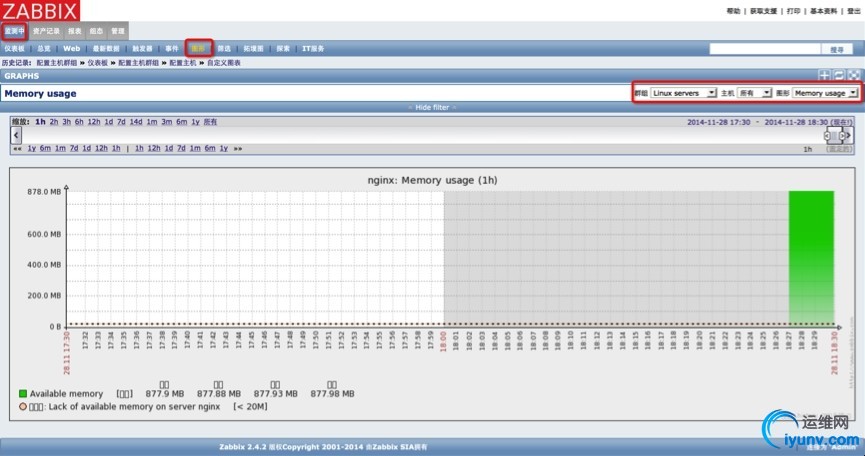The image size is (865, 456).
Task: Click the »» jump-forward arrows
Action: coord(238,148)
